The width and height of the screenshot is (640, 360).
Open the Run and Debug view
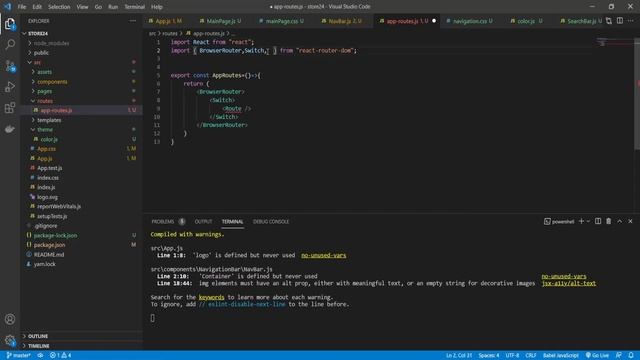coord(10,87)
